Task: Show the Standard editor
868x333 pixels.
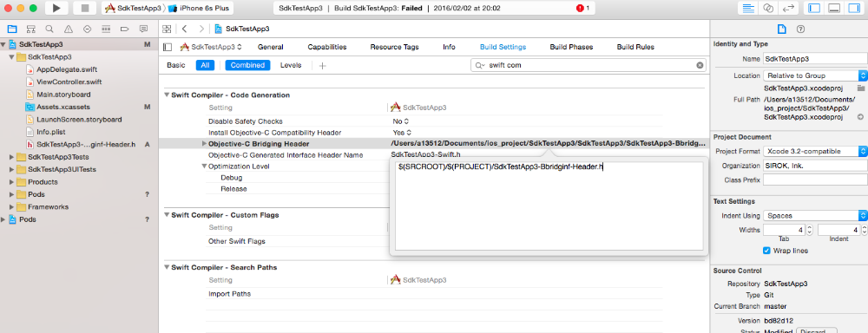Action: [749, 9]
